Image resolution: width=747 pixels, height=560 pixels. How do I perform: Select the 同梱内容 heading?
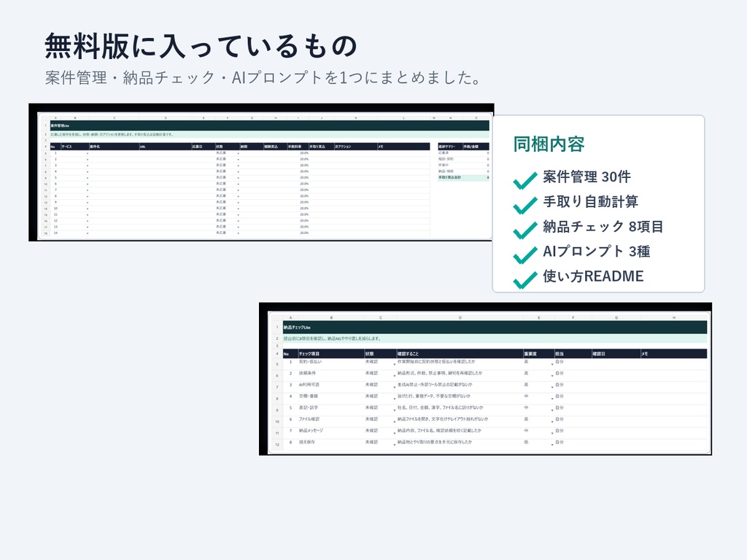[x=549, y=144]
